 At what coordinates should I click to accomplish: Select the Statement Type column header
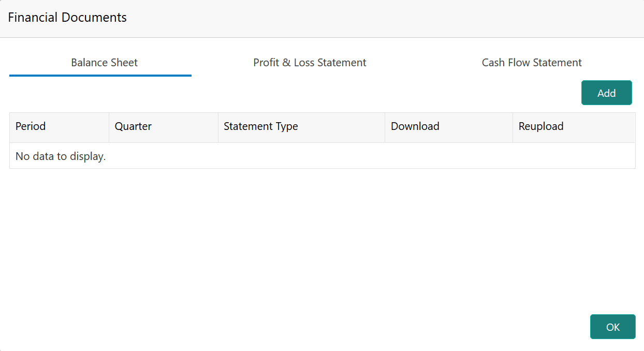pos(301,127)
